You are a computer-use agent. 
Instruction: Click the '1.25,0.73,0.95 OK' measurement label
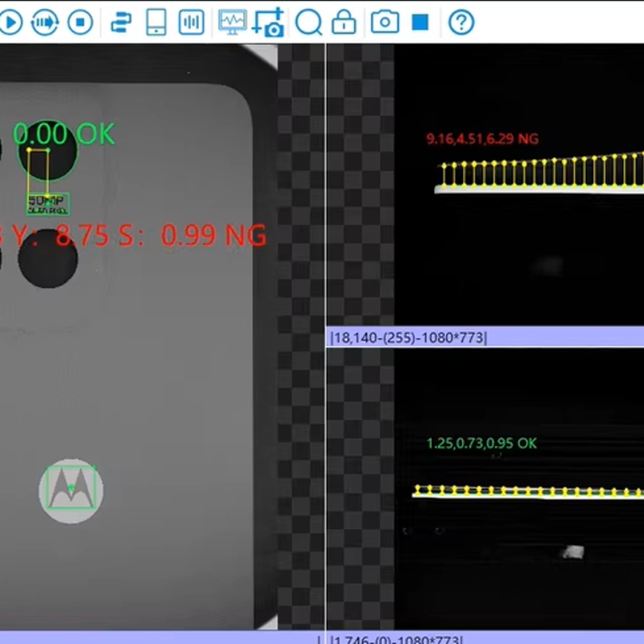[481, 444]
